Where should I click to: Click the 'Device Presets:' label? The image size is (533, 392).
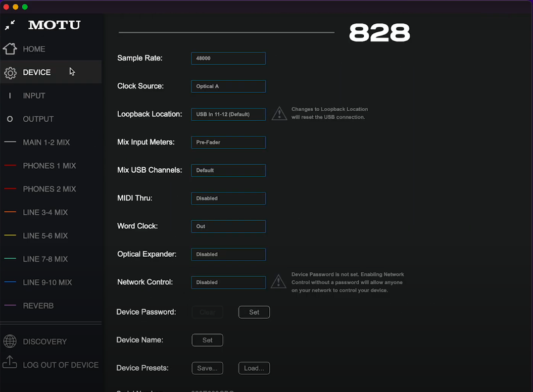pos(142,368)
